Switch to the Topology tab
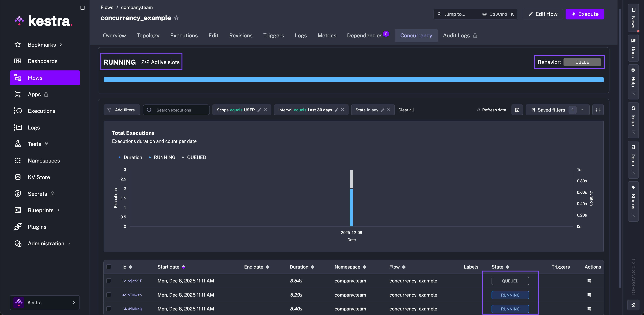The width and height of the screenshot is (644, 315). [x=148, y=36]
